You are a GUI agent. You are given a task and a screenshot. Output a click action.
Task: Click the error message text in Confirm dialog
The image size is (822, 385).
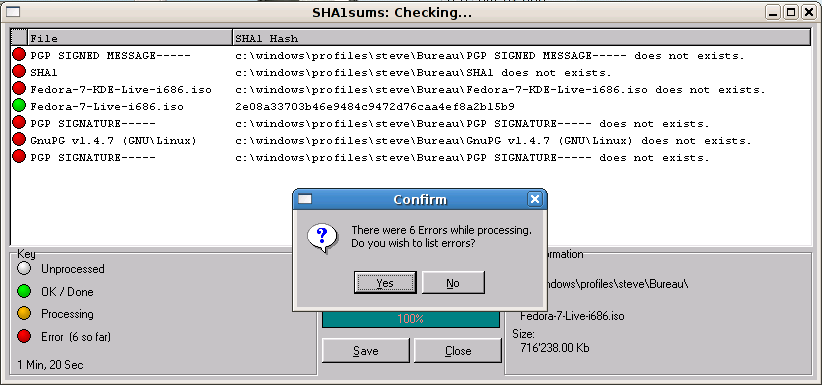[441, 237]
